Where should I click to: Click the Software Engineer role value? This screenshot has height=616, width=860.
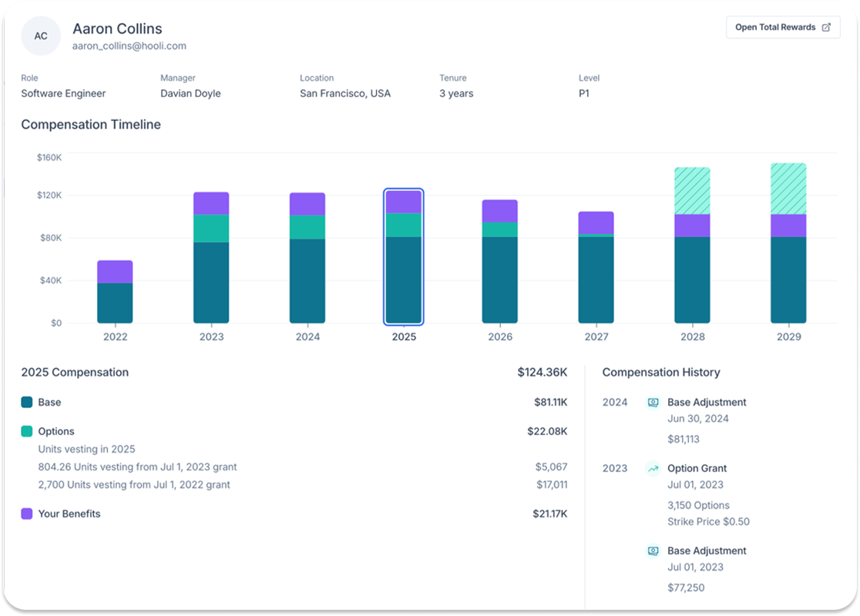coord(64,94)
